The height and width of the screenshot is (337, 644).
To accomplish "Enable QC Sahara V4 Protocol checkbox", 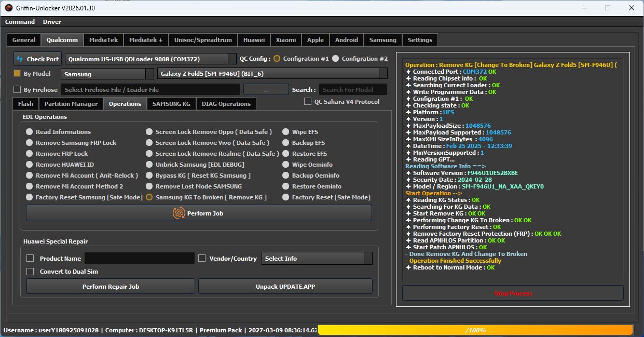I will (x=308, y=102).
